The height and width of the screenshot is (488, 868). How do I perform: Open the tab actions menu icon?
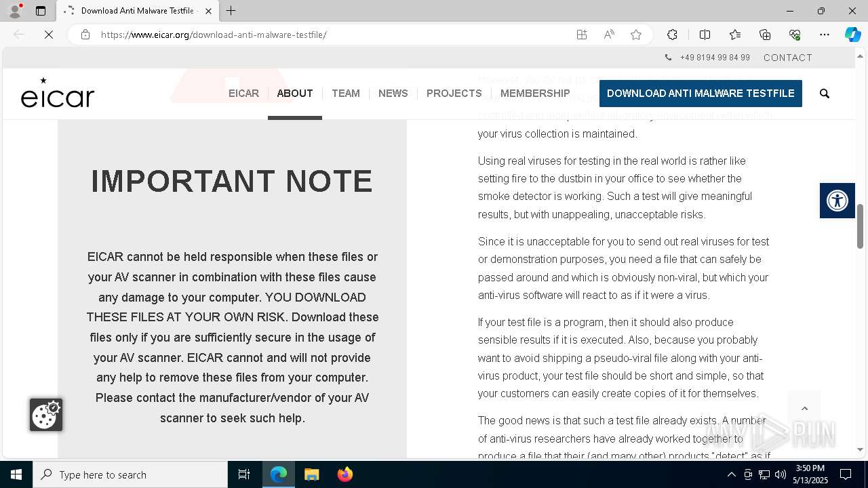[x=41, y=11]
